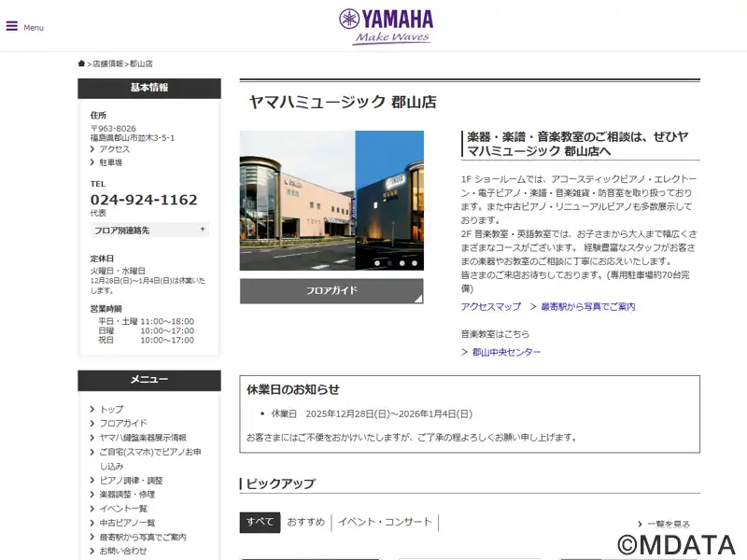Click 火曜日・水曜日 closed days text
The image size is (747, 560).
[x=118, y=271]
